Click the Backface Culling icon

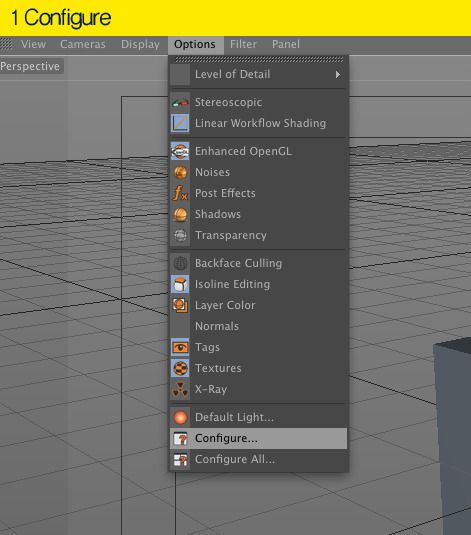click(x=180, y=263)
